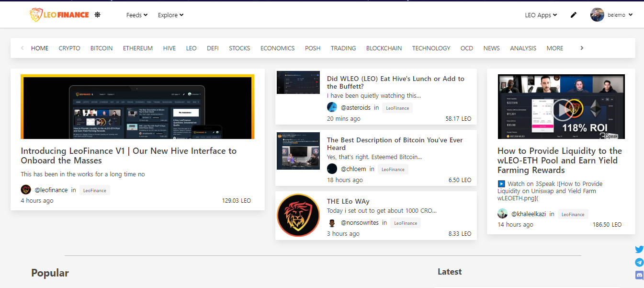The height and width of the screenshot is (288, 644).
Task: Open 'Did WLEO (LEO) Eat Hive's Lunch' post
Action: point(395,82)
